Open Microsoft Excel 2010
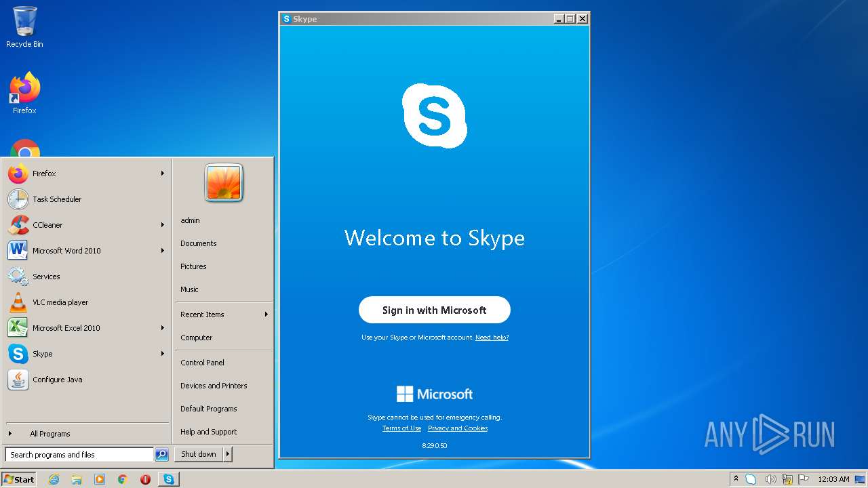 (86, 328)
